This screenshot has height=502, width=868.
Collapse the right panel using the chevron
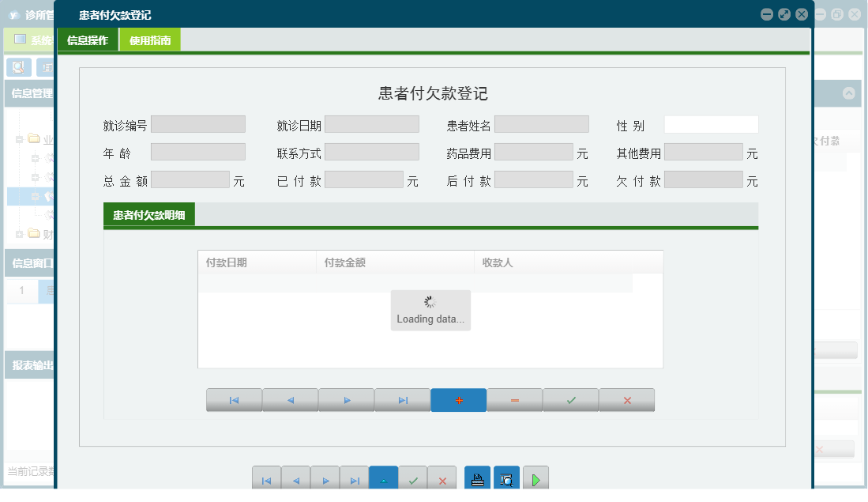point(851,93)
